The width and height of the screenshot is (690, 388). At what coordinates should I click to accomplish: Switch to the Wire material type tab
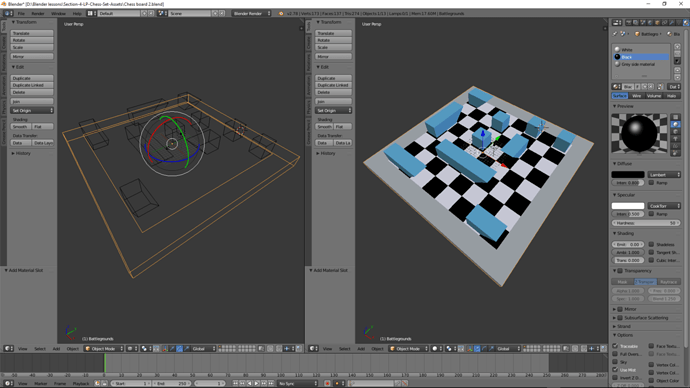coord(637,95)
